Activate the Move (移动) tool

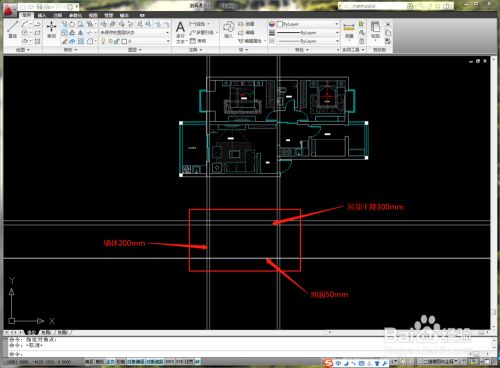click(52, 29)
